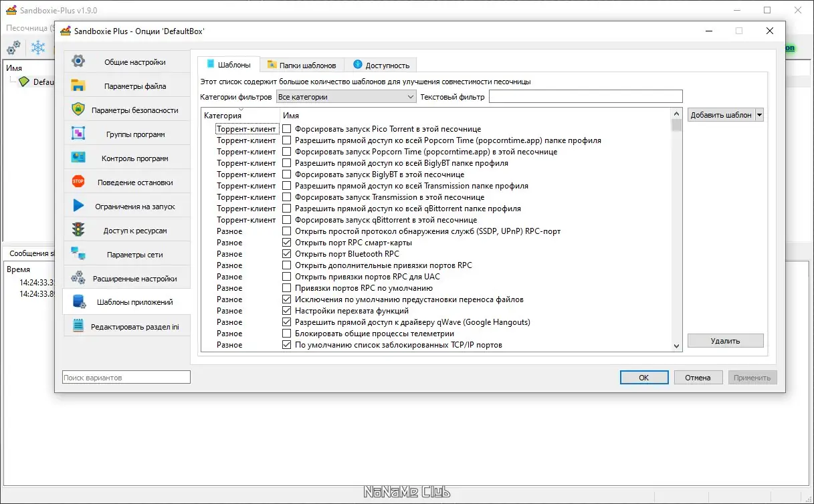Select the Группы программ icon
814x504 pixels.
tap(78, 134)
